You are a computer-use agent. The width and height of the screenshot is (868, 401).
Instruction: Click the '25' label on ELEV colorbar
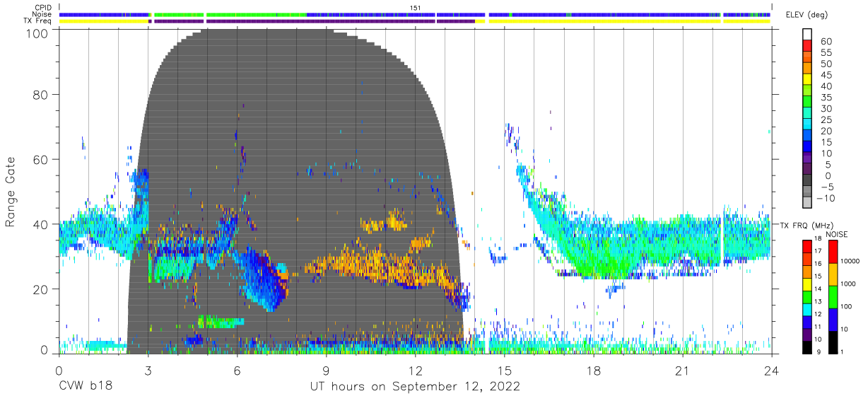pos(826,120)
